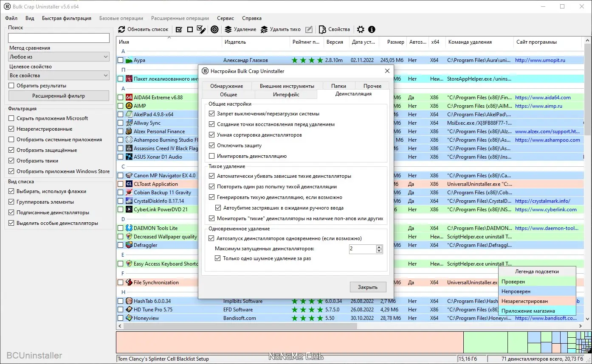Expand the Метод сравнения dropdown
The image size is (592, 364).
pyautogui.click(x=59, y=57)
